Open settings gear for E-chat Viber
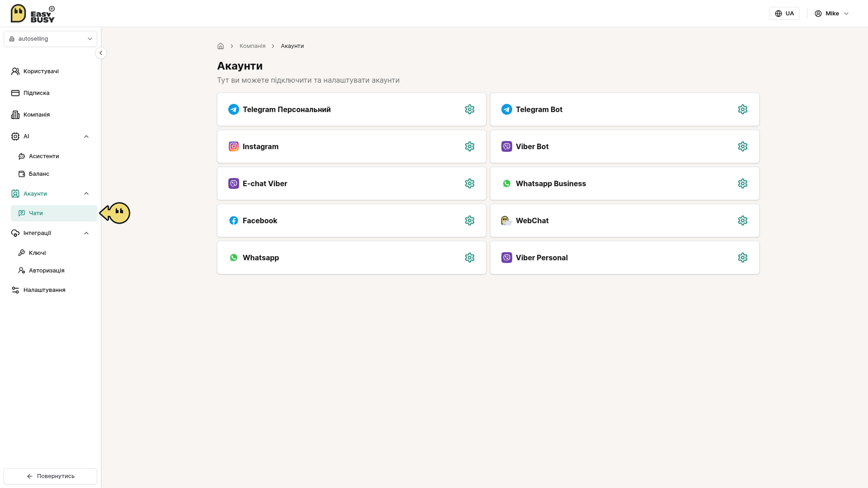 click(470, 183)
